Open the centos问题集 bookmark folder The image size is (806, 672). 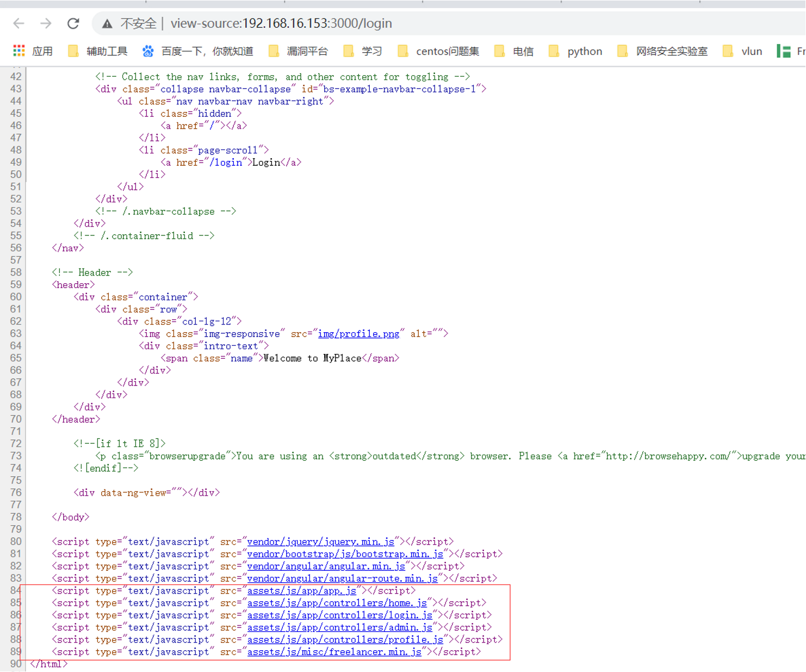[438, 51]
